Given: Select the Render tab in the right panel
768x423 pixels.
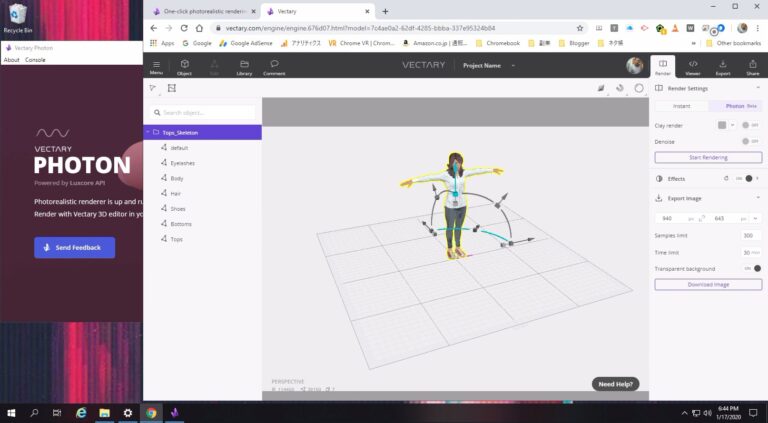Looking at the screenshot, I should coord(662,67).
